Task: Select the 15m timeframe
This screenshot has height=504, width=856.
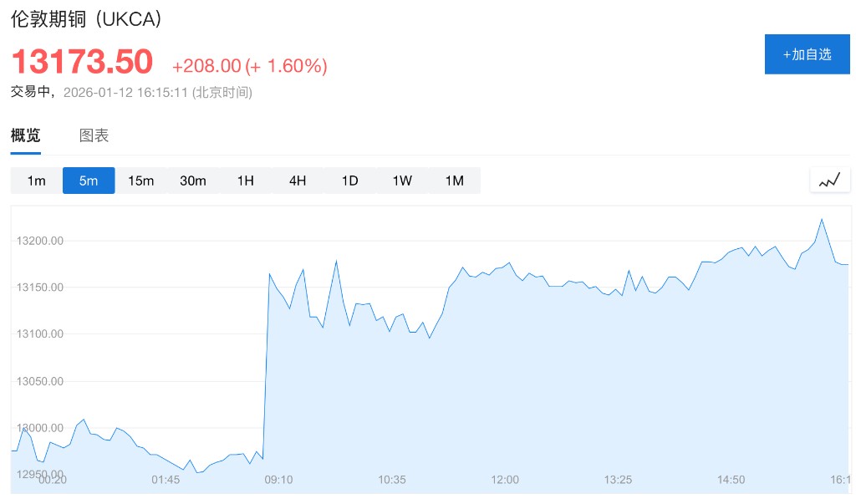Action: 140,181
